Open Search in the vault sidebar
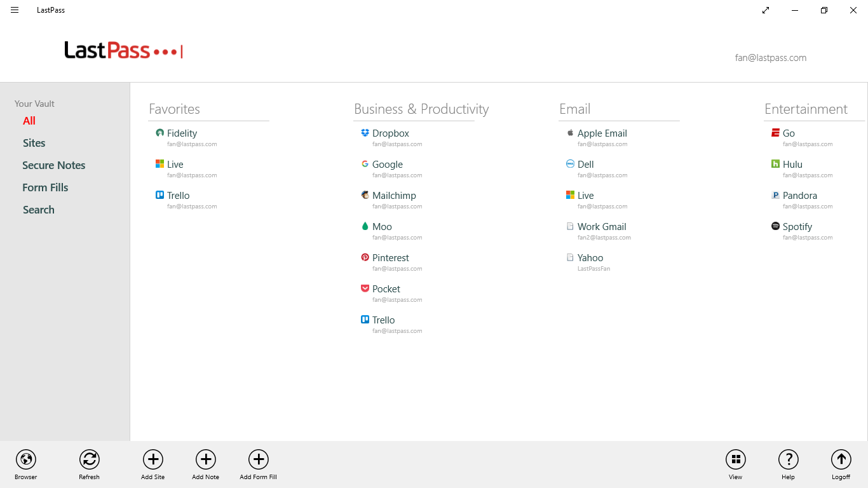 [39, 210]
